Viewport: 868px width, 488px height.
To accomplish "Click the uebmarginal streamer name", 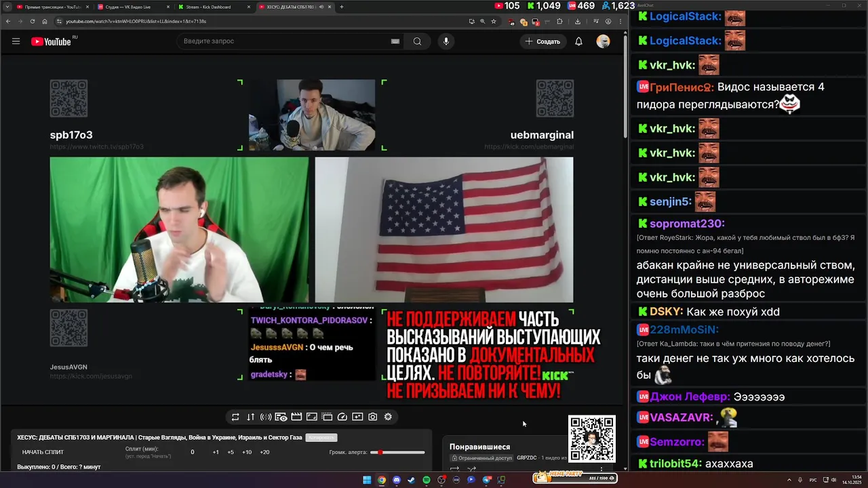I will pyautogui.click(x=542, y=135).
